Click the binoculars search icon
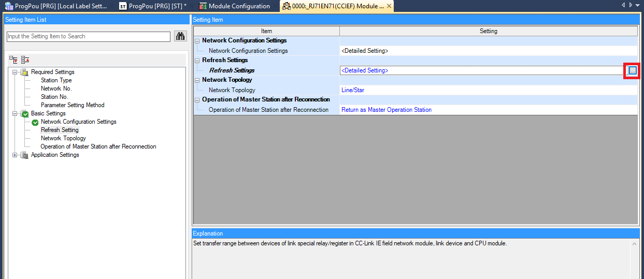Image resolution: width=644 pixels, height=279 pixels. pos(180,36)
